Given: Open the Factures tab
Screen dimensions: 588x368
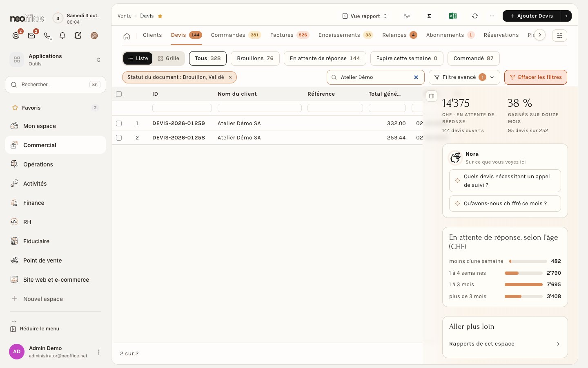Looking at the screenshot, I should click(290, 35).
